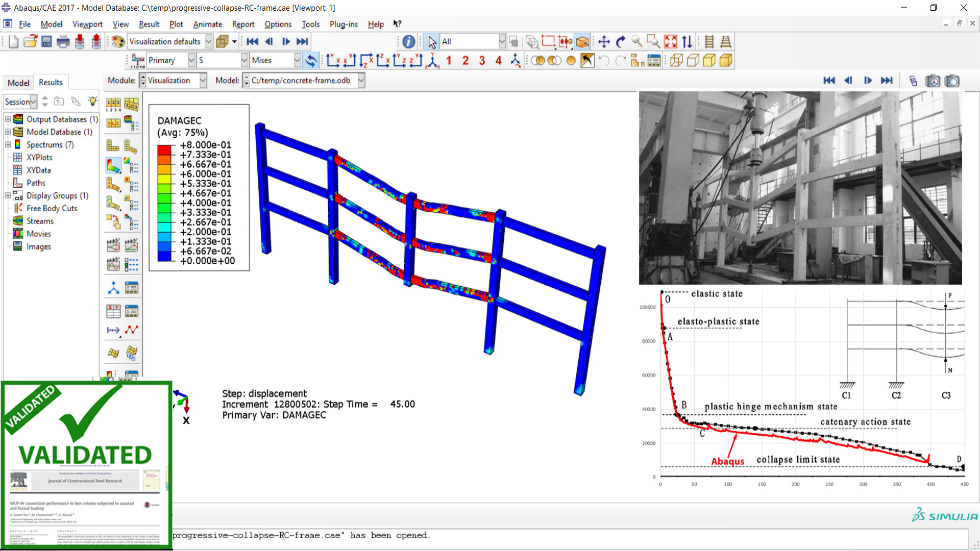The height and width of the screenshot is (551, 980).
Task: Open the Viewport menu
Action: click(87, 24)
